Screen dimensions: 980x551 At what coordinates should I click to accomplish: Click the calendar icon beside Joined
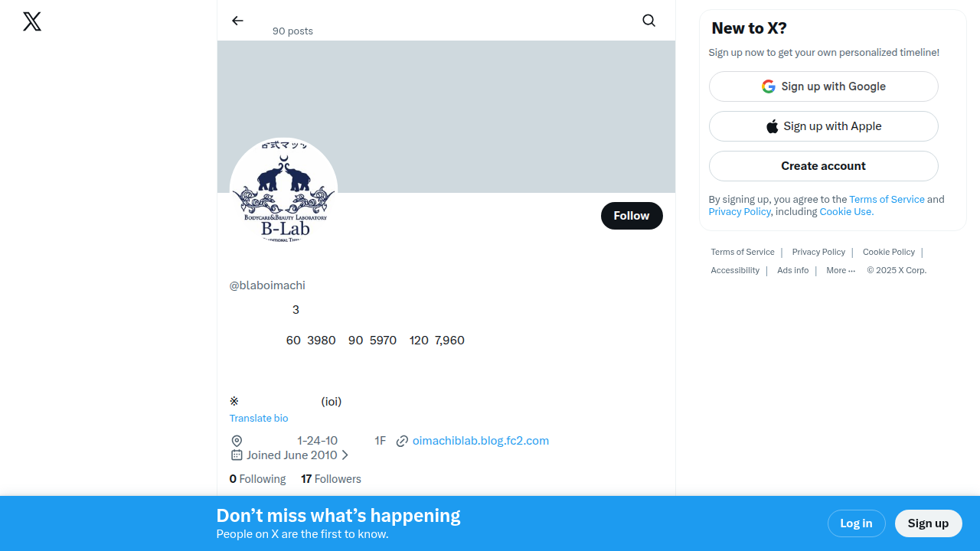coord(237,455)
